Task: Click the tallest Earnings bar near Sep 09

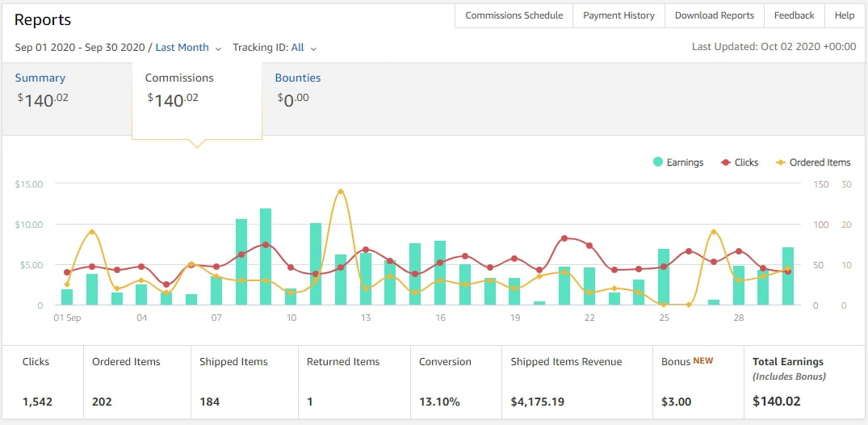Action: pyautogui.click(x=266, y=257)
